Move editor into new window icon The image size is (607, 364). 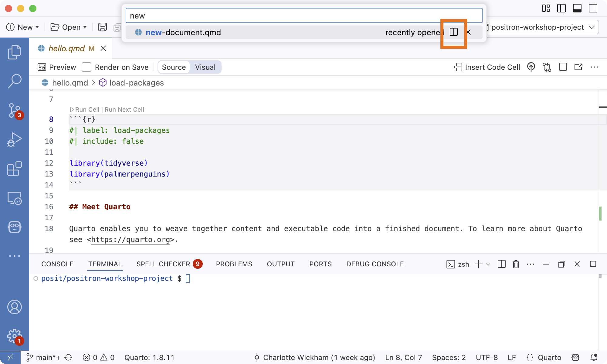point(578,67)
